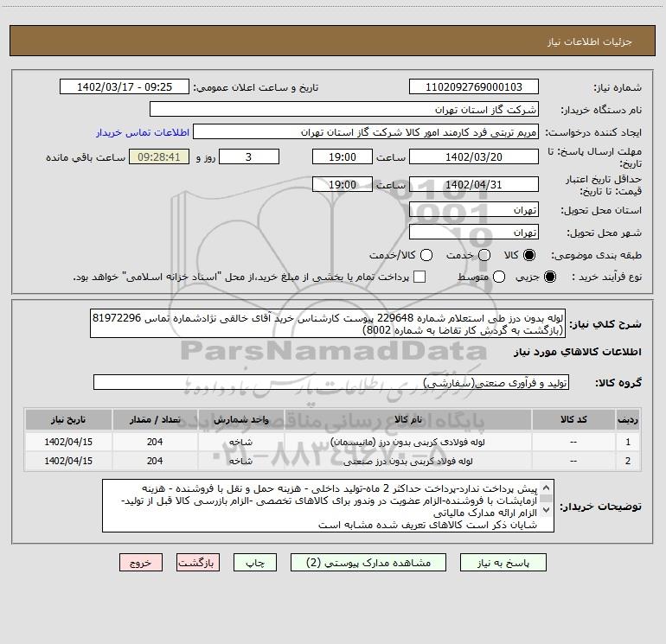Select the جزیی purchase type radio

[x=550, y=277]
